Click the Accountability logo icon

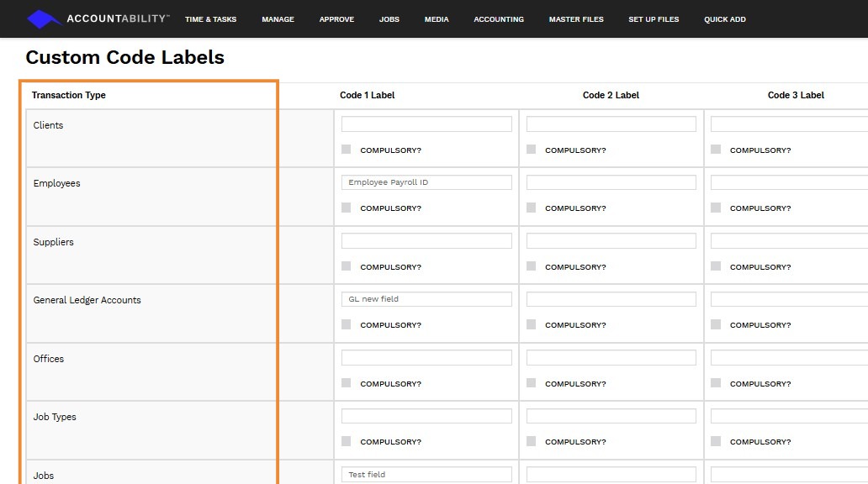pyautogui.click(x=45, y=18)
